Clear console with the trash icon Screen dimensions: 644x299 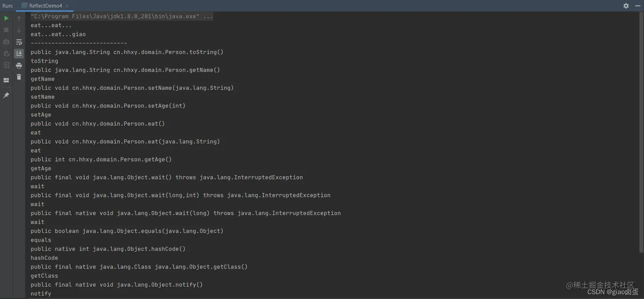point(19,77)
